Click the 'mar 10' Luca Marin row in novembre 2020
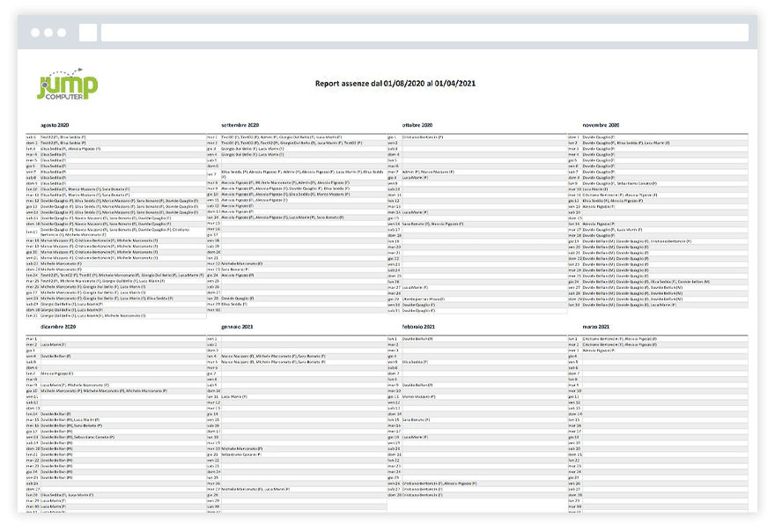 (658, 188)
